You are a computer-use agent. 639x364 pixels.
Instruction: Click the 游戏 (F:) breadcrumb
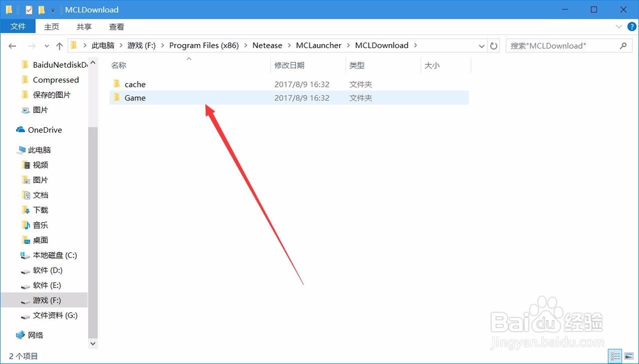141,45
